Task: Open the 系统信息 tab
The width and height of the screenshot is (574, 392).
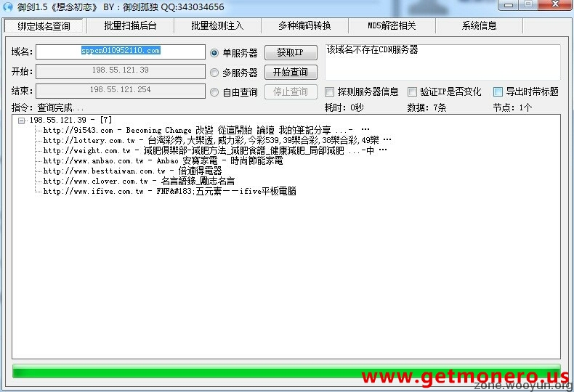Action: (479, 26)
